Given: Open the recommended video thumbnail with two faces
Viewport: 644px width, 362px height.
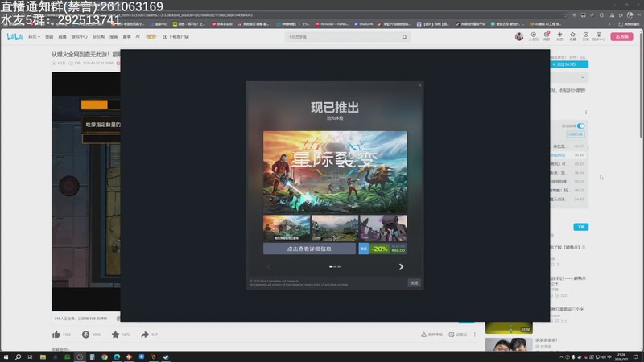Looking at the screenshot, I should click(509, 345).
